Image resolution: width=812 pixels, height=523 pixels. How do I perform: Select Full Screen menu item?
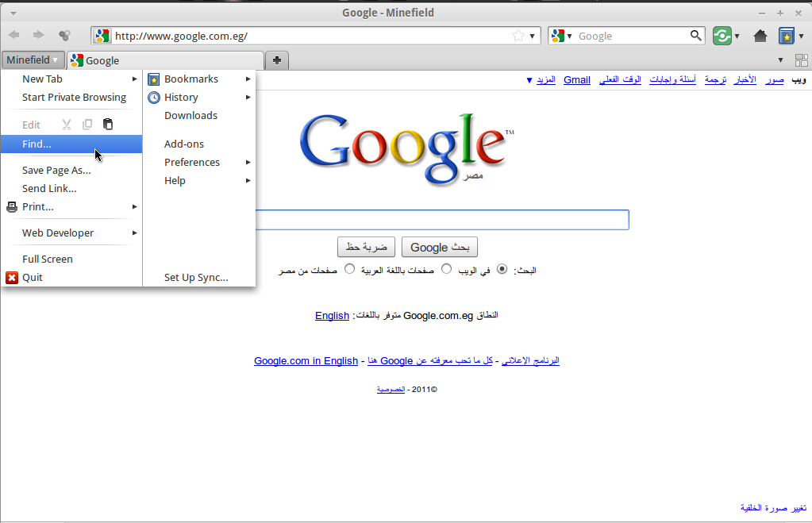pos(71,259)
